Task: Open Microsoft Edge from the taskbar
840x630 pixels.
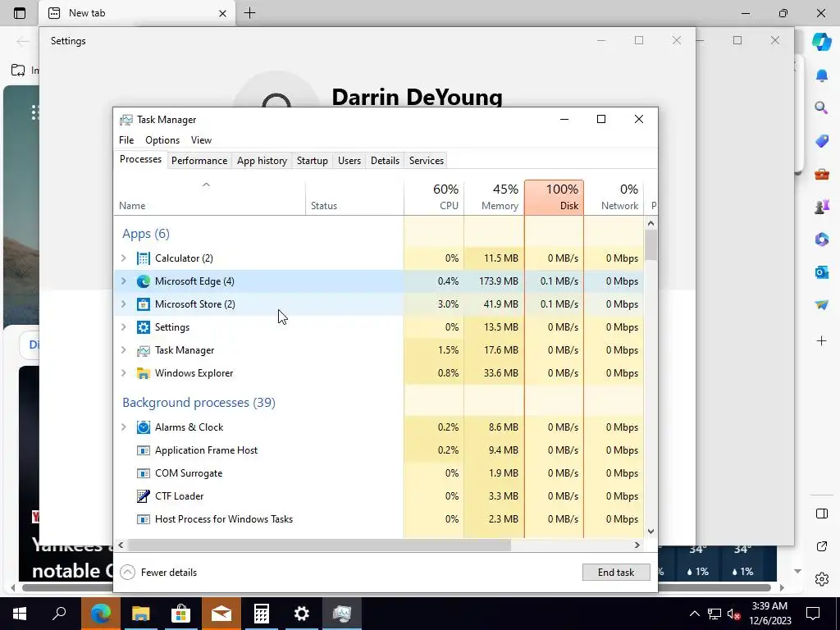Action: (x=101, y=614)
